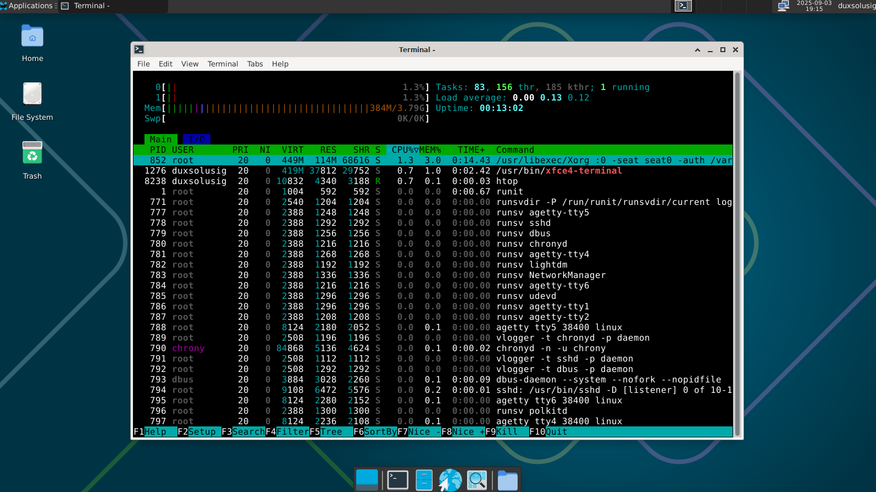
Task: Open the home folder icon in dock
Action: tap(507, 480)
